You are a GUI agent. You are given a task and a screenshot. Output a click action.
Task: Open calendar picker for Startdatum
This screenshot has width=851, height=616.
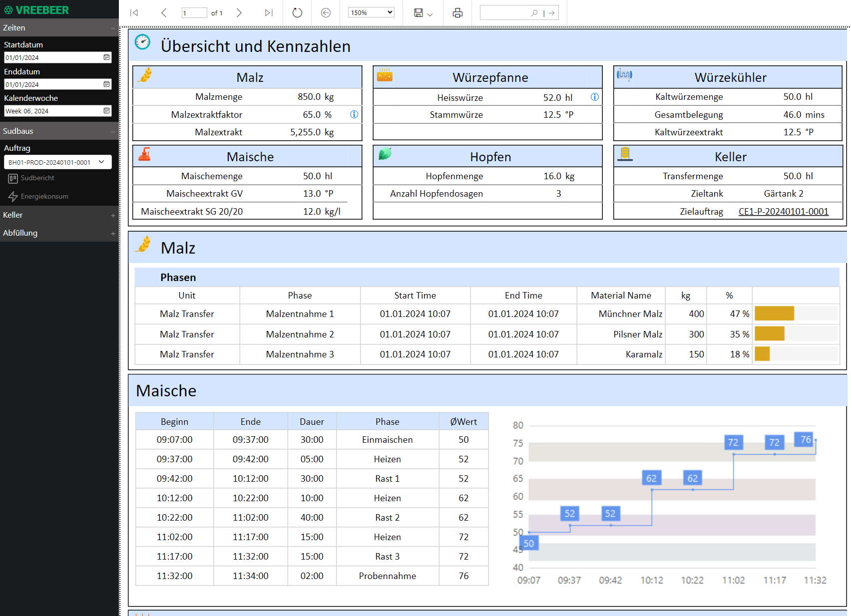pyautogui.click(x=106, y=57)
